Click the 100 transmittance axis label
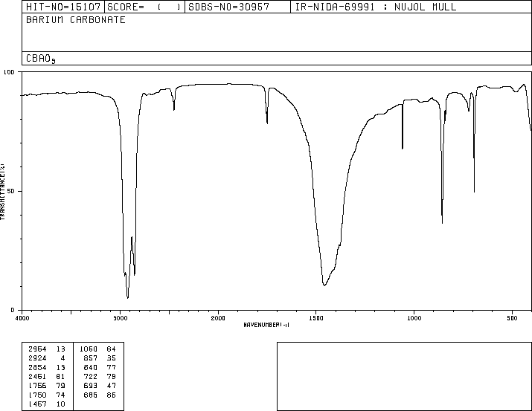The height and width of the screenshot is (411, 532). coord(9,72)
